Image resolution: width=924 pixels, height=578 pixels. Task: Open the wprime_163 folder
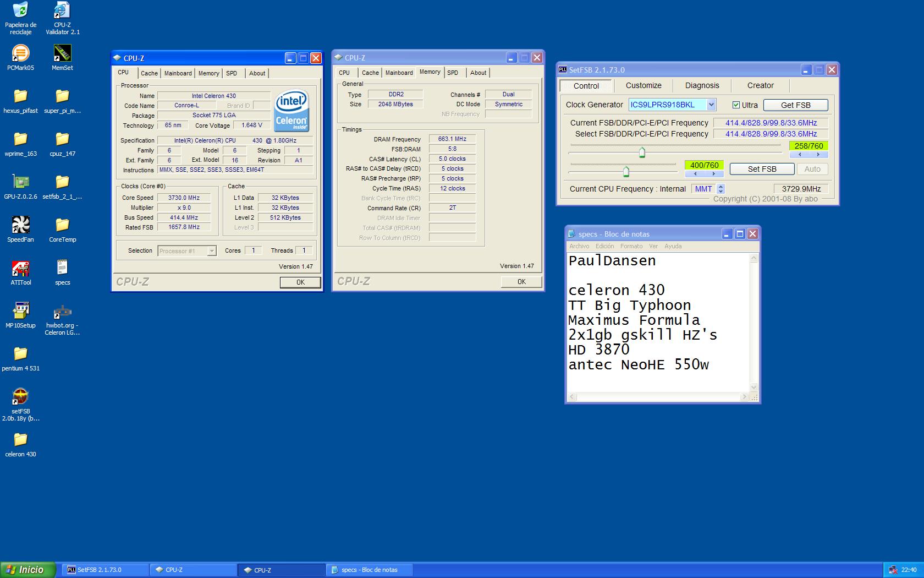[x=20, y=144]
